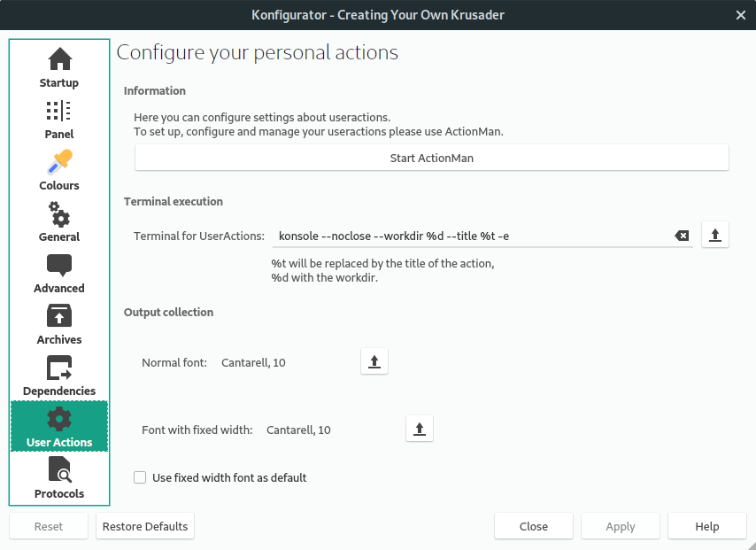The width and height of the screenshot is (756, 550).
Task: Open the Protocols magnifier icon
Action: (60, 470)
